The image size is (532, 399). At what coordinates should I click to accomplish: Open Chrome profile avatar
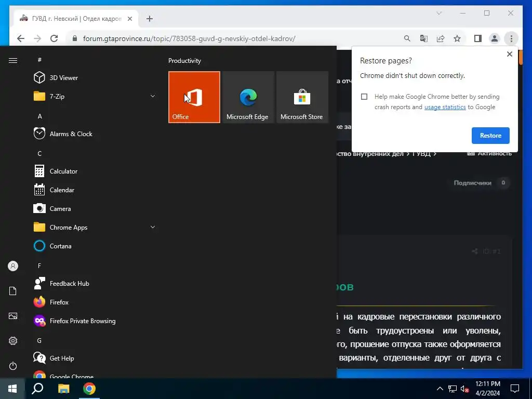(495, 38)
